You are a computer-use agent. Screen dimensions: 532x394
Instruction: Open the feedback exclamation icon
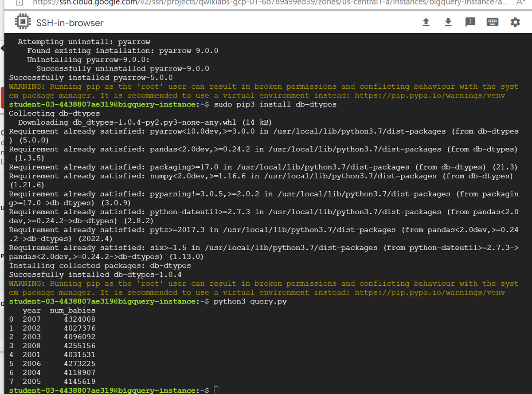(x=470, y=22)
